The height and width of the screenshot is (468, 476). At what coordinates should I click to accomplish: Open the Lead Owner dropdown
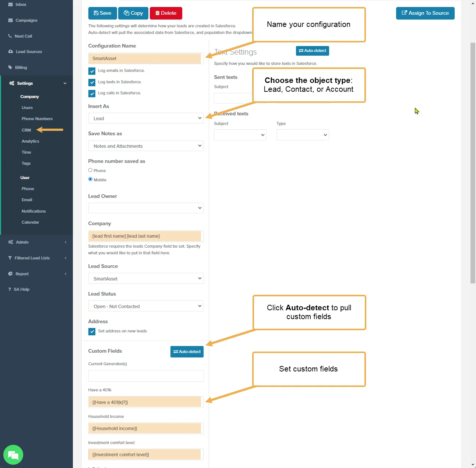[x=146, y=208]
